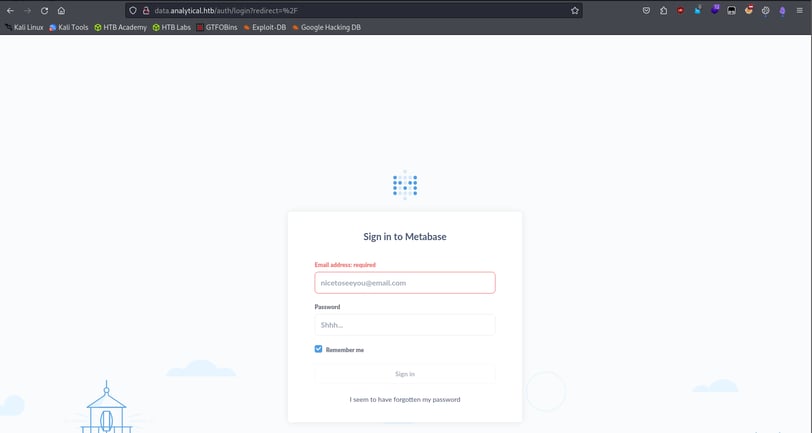This screenshot has width=812, height=433.
Task: Open the tracking protection shield icon
Action: (x=133, y=10)
